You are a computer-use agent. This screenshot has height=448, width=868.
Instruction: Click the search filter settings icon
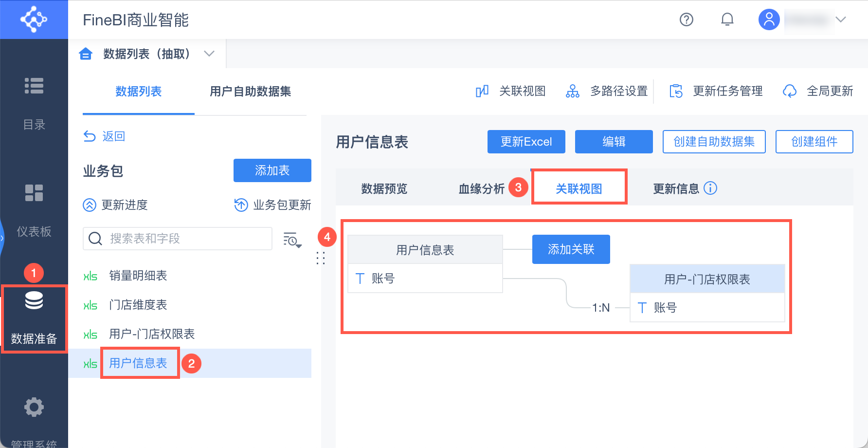coord(292,239)
